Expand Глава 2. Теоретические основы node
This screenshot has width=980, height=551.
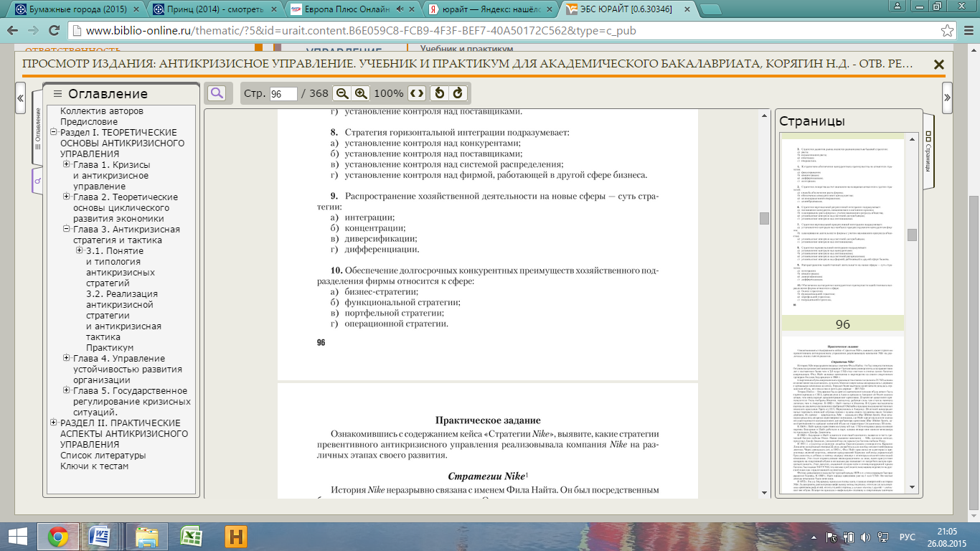point(67,197)
